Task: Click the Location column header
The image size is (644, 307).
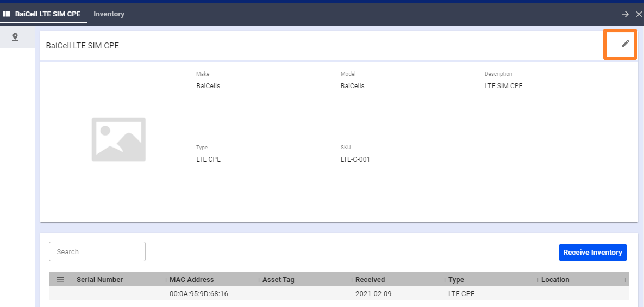Action: [555, 279]
